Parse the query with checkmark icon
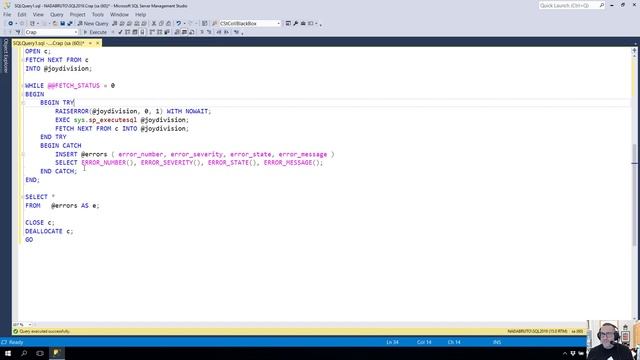This screenshot has height=360, width=640. pos(120,32)
